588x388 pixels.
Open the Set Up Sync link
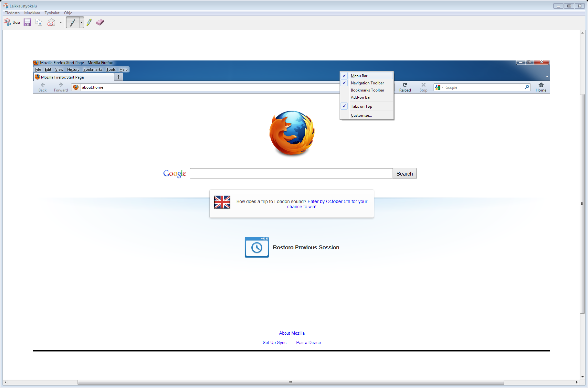pyautogui.click(x=275, y=342)
